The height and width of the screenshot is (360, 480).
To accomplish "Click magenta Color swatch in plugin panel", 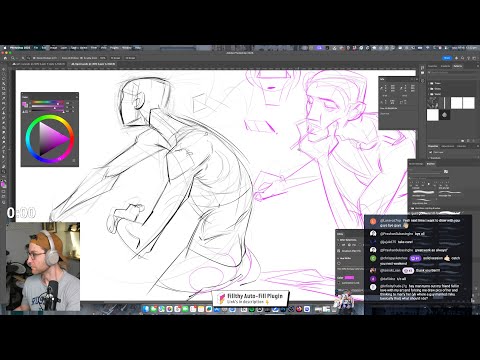I will point(349,277).
